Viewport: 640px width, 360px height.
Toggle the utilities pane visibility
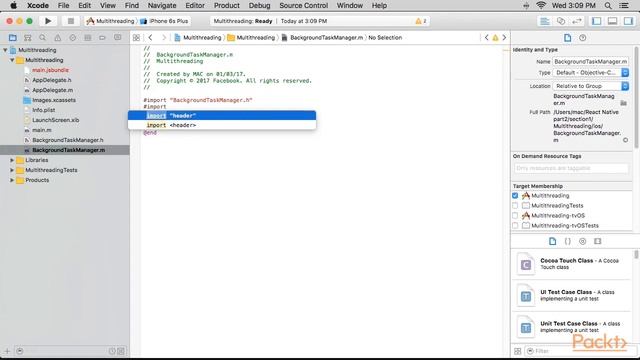tap(629, 21)
